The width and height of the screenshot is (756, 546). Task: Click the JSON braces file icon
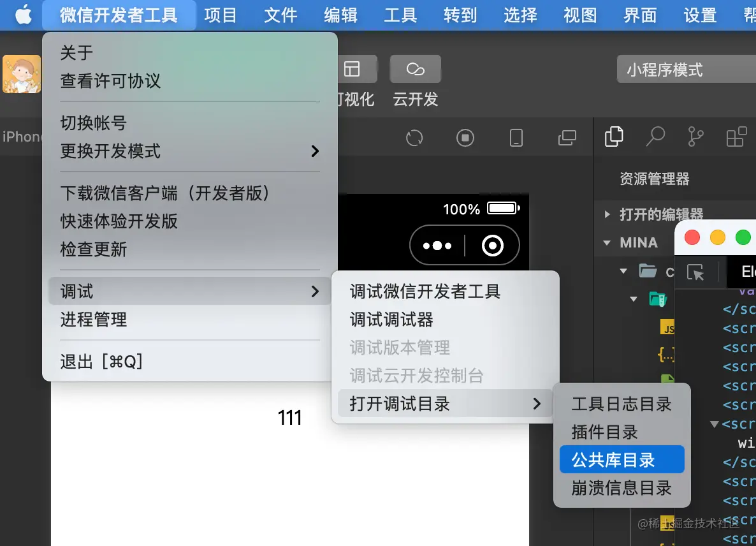click(666, 355)
